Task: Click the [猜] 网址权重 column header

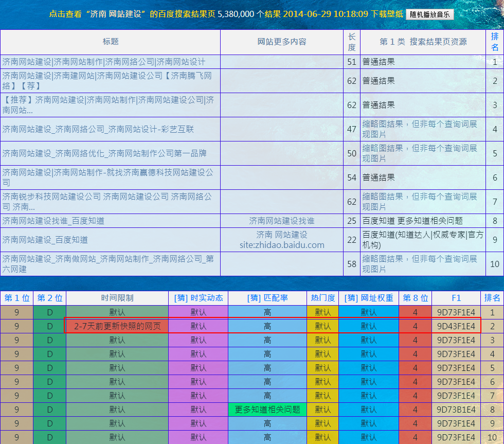Action: tap(369, 298)
